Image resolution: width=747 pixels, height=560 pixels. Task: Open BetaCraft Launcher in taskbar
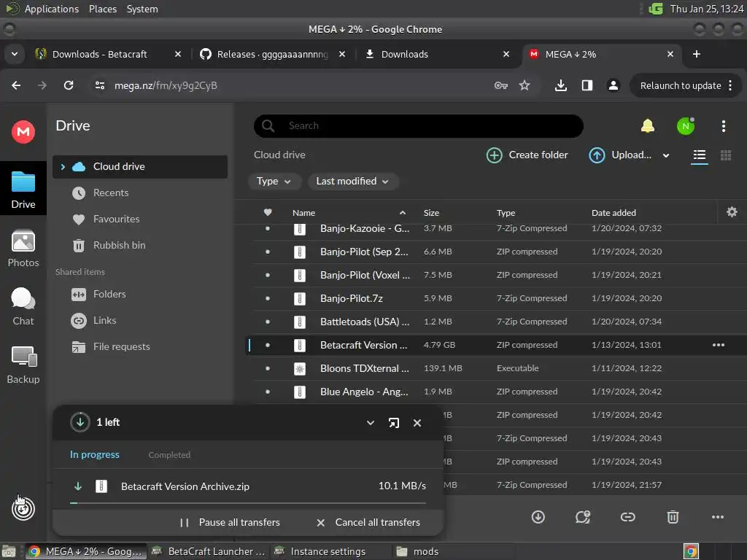pos(208,551)
